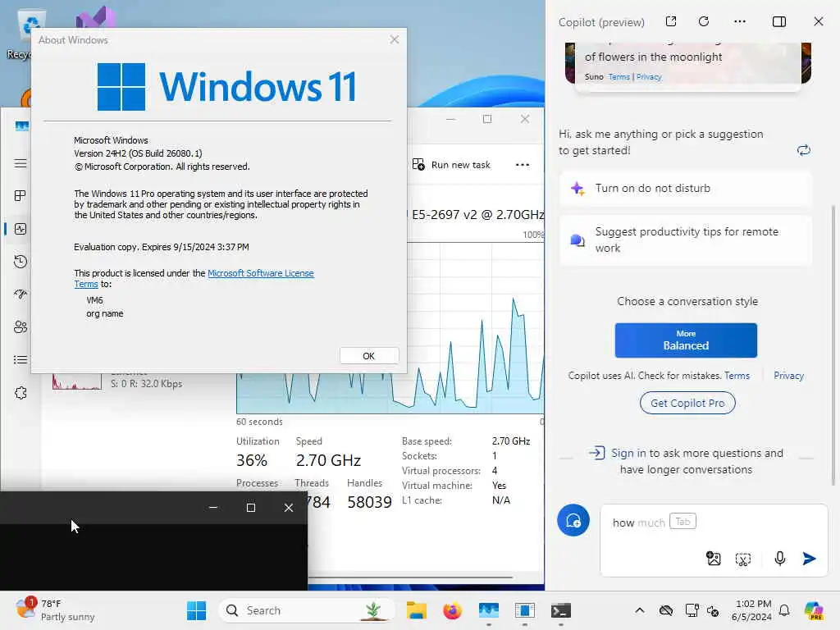
Task: Select 'Suggest productivity tips for remote work'
Action: 685,240
